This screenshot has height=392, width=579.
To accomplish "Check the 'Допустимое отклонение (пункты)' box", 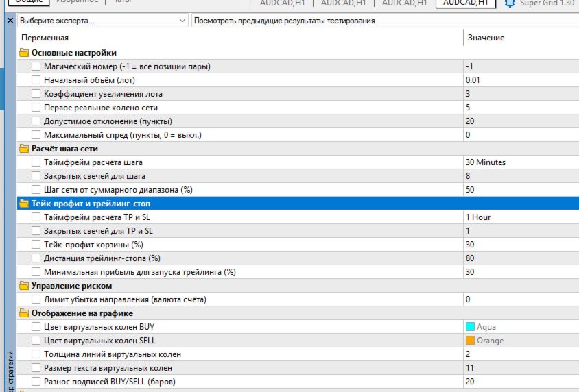I will click(x=36, y=121).
